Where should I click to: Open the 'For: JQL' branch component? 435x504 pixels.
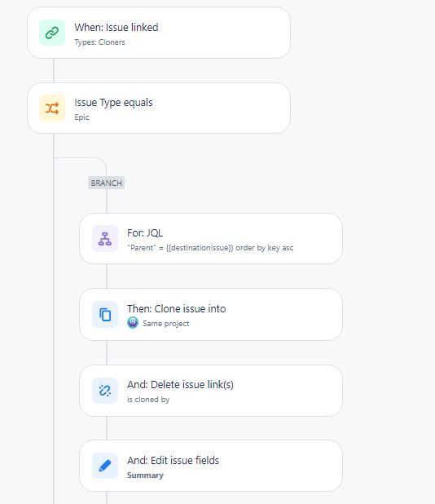tap(211, 238)
